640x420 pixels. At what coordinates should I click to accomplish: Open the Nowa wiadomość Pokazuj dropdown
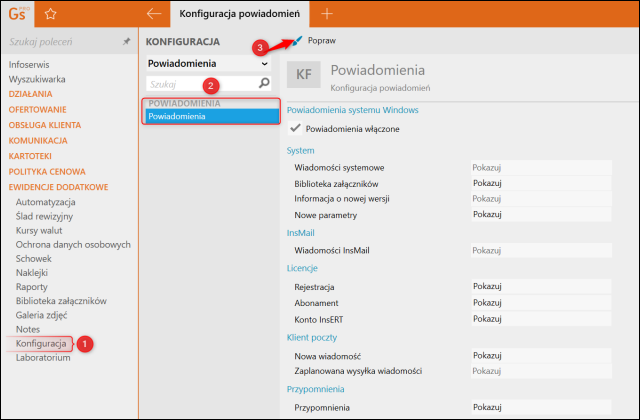click(541, 356)
